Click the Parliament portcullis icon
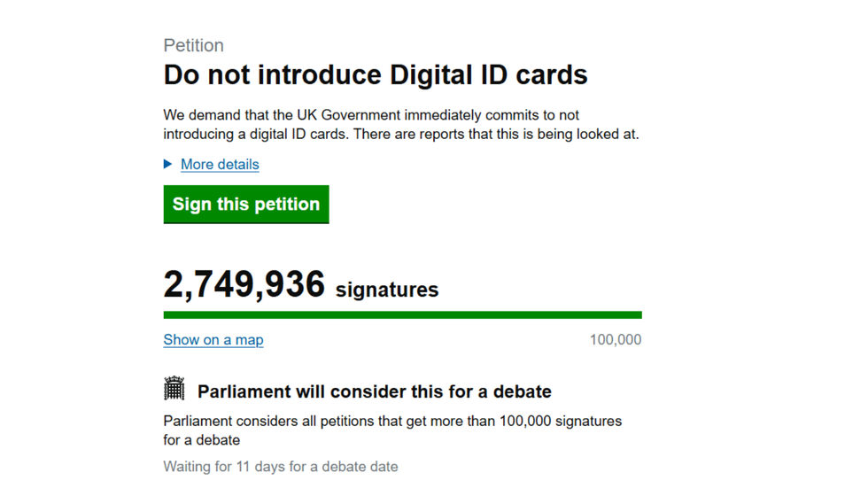Image resolution: width=868 pixels, height=488 pixels. 174,389
